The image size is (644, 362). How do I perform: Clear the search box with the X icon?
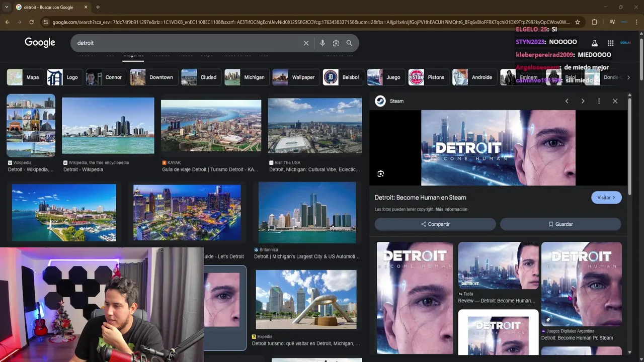point(306,43)
